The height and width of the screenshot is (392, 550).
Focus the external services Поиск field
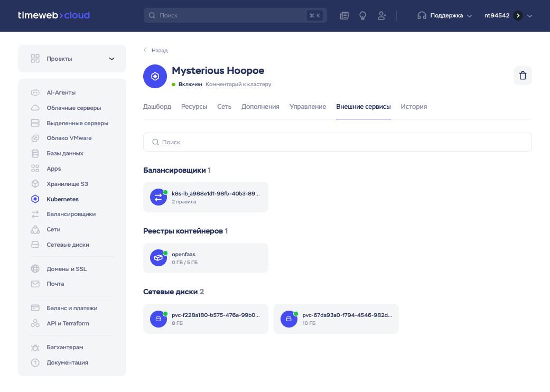point(337,142)
